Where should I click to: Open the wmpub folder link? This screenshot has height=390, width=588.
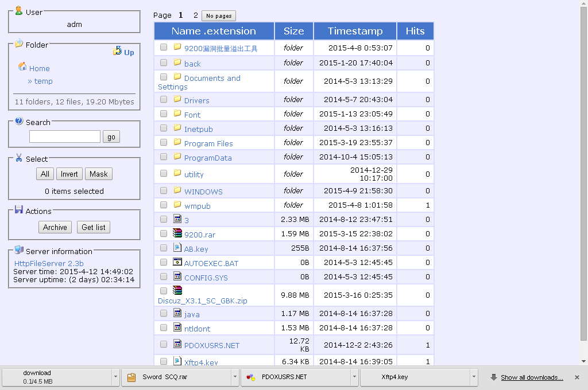tap(198, 206)
